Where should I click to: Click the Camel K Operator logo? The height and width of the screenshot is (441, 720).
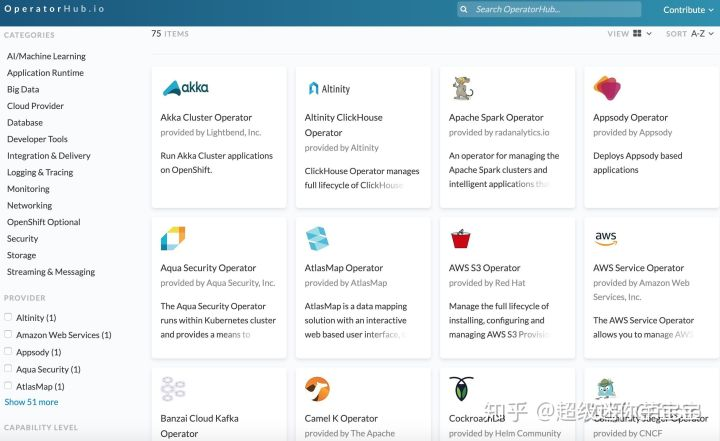tap(317, 389)
